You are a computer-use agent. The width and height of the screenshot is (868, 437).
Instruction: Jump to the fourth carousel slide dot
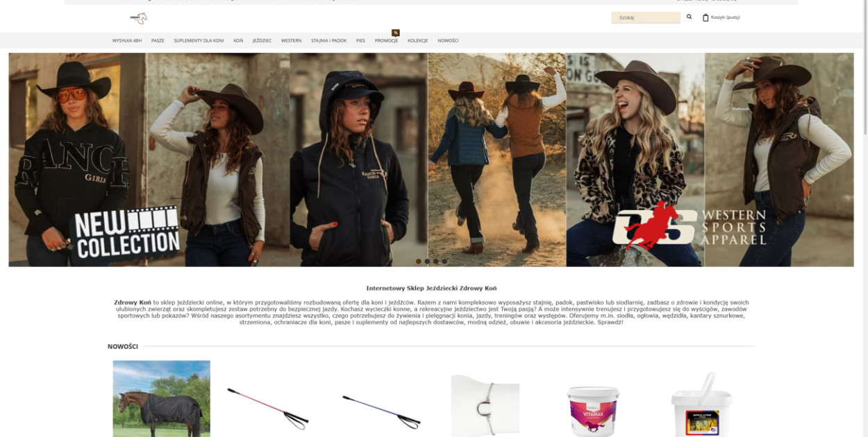(x=444, y=262)
